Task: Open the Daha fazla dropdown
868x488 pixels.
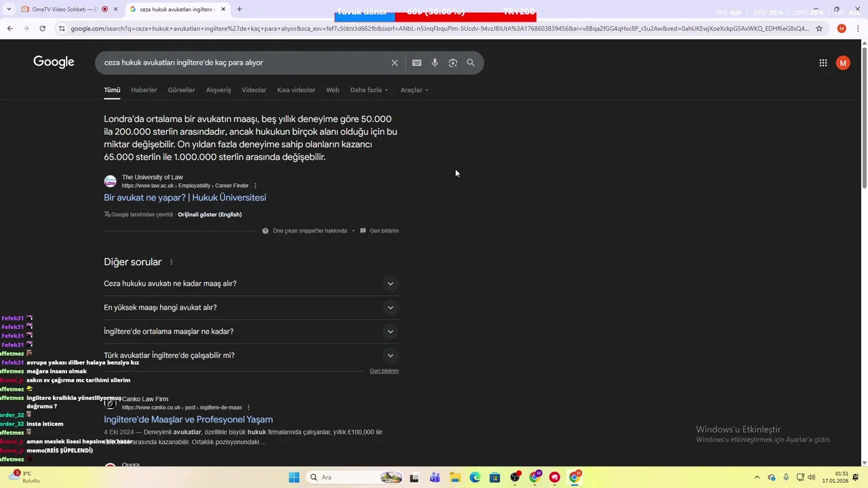Action: (370, 90)
